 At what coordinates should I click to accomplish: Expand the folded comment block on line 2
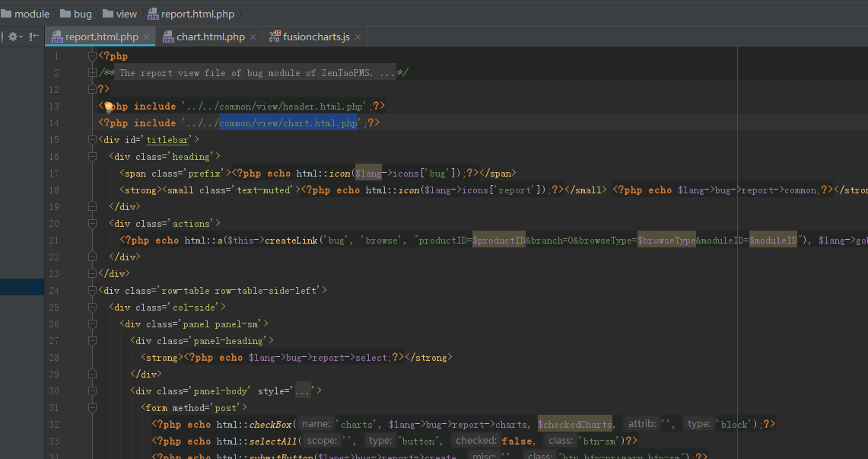pyautogui.click(x=92, y=73)
